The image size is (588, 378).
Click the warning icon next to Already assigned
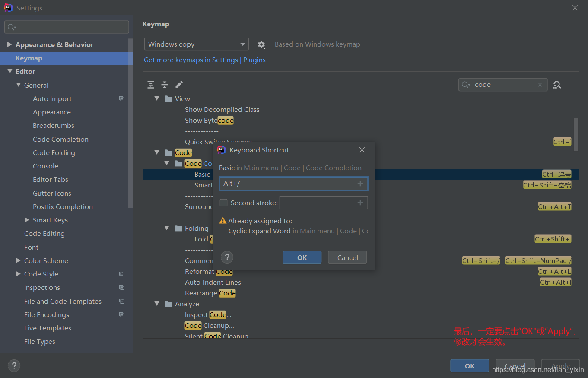coord(223,221)
